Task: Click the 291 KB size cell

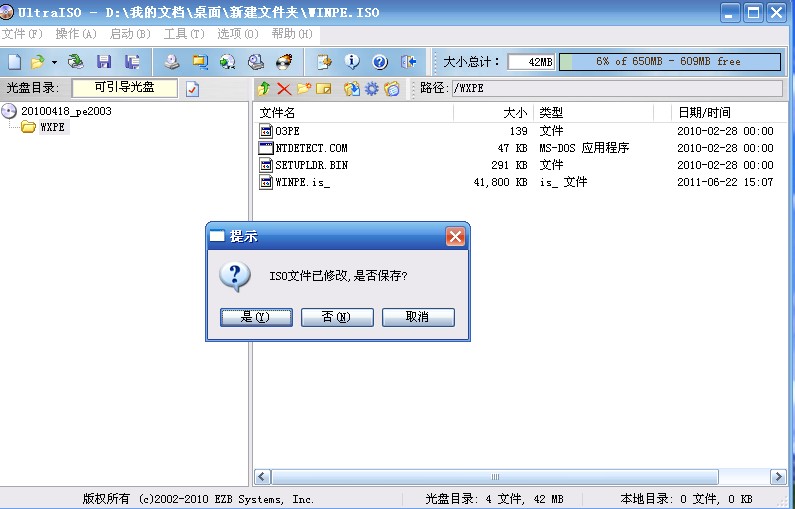Action: [509, 165]
